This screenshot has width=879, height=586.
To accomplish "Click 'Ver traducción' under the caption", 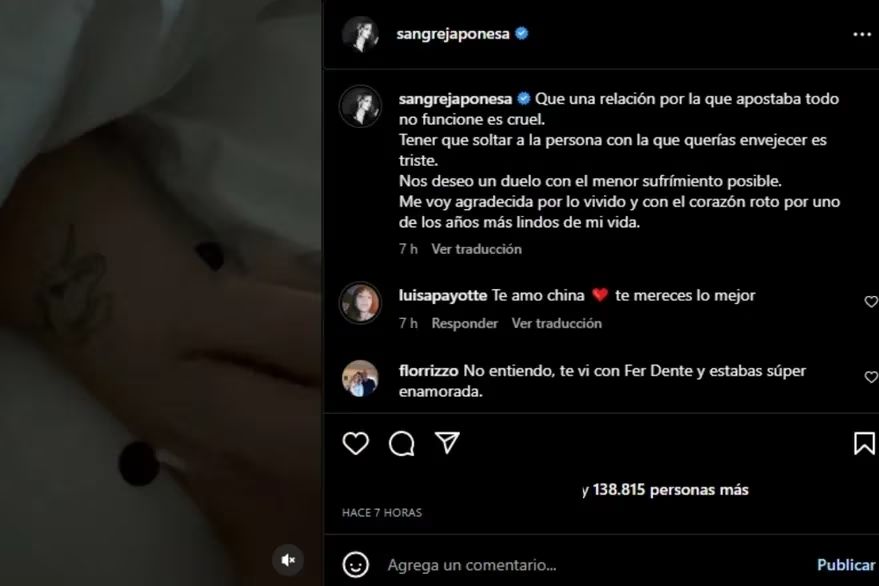I will point(476,249).
